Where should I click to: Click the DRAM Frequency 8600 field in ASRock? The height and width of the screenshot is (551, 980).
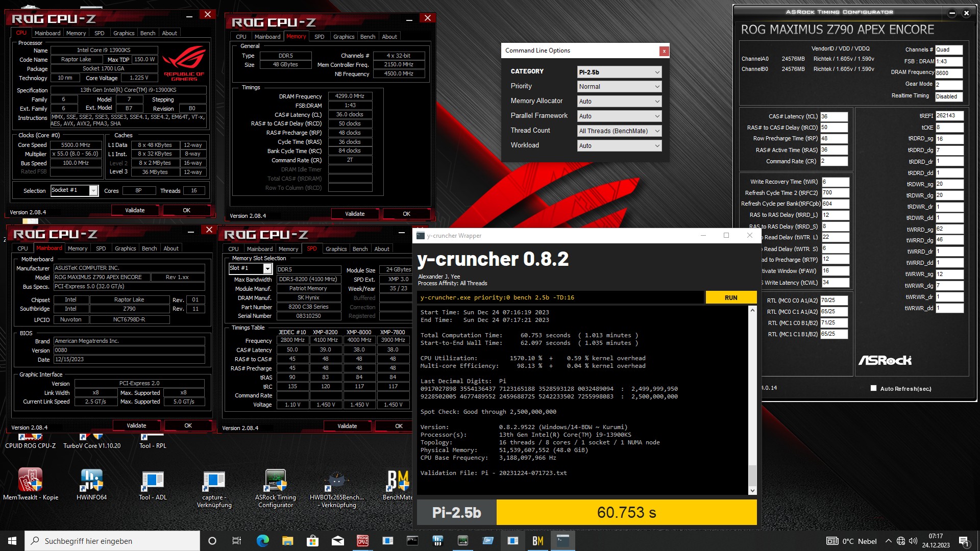(x=949, y=73)
